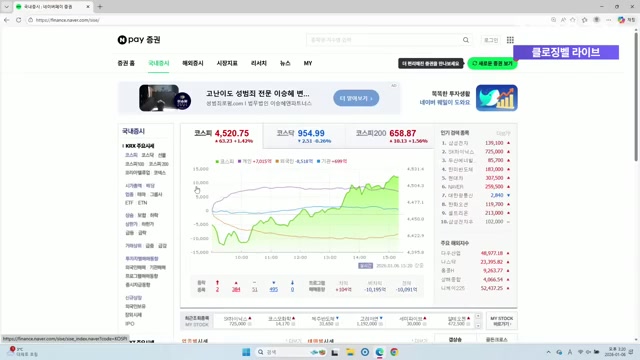The height and width of the screenshot is (360, 640).
Task: Click the weather widget in the taskbar
Action: click(x=22, y=352)
